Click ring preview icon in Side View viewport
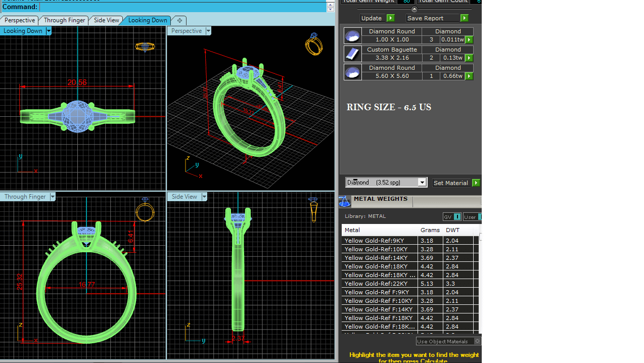Screen dimensions: 644x363 [x=313, y=209]
